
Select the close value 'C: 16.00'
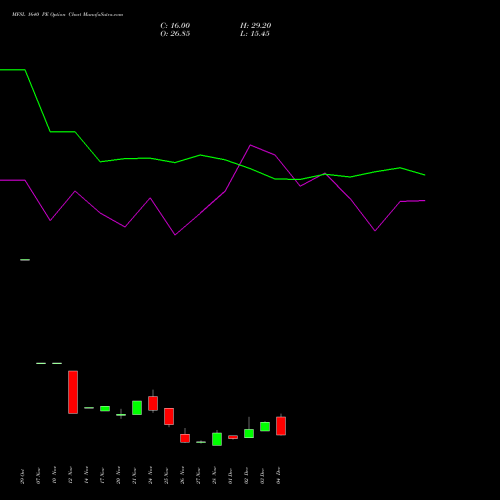[x=175, y=26]
